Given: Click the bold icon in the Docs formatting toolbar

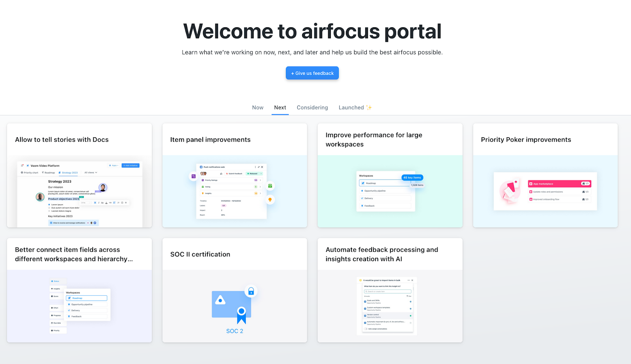Looking at the screenshot, I should [95, 203].
